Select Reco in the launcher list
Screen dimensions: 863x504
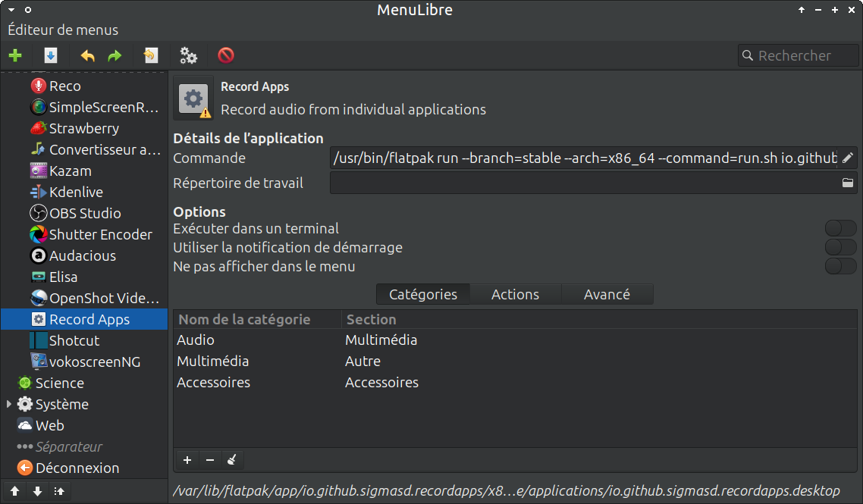84,86
